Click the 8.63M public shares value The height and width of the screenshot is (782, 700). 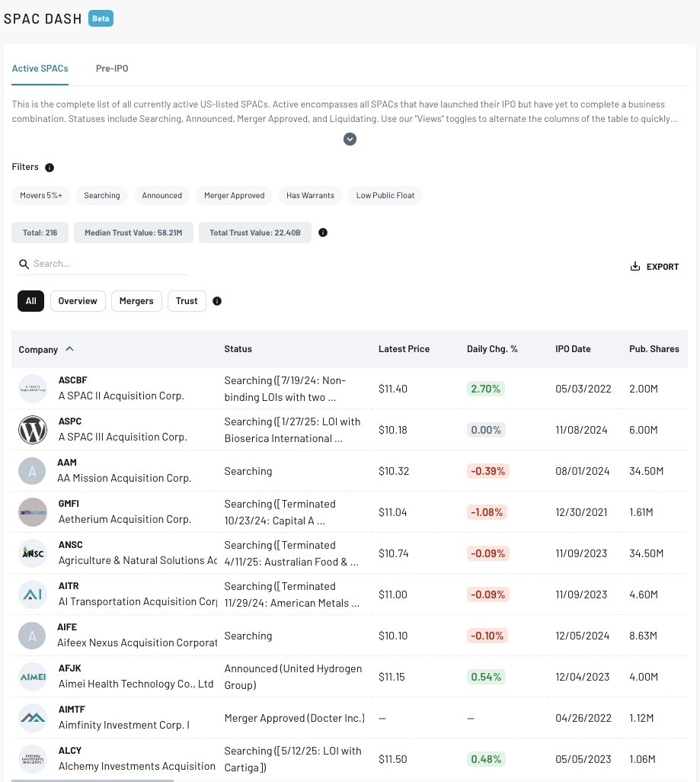[x=643, y=636]
